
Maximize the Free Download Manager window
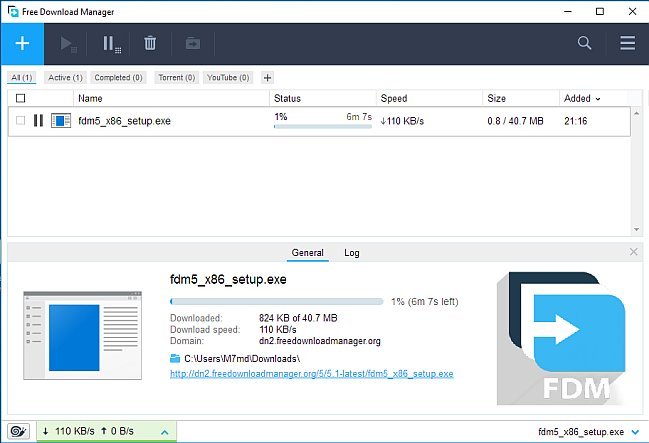(600, 11)
